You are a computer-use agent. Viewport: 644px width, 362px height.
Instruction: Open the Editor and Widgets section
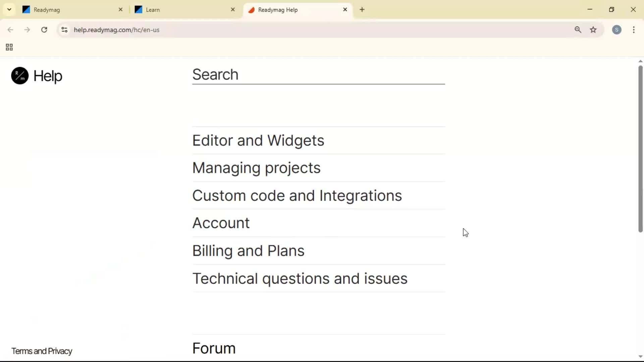pos(258,140)
